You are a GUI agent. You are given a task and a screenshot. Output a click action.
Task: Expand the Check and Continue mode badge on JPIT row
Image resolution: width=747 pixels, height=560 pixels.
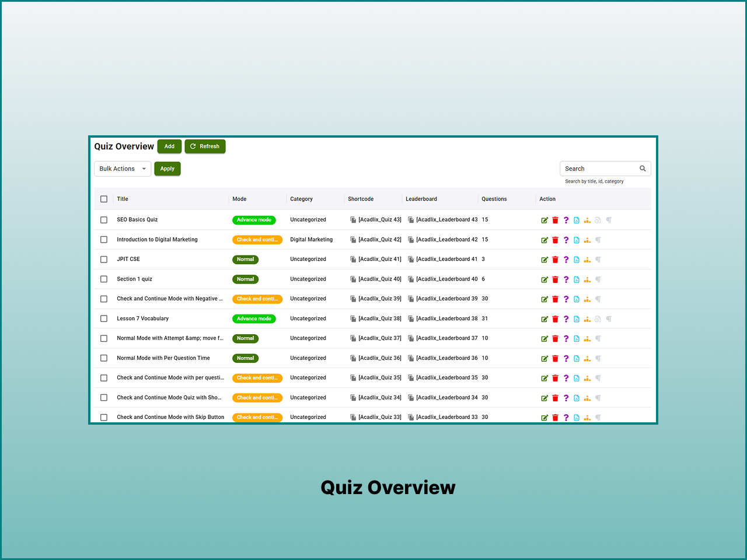(245, 259)
